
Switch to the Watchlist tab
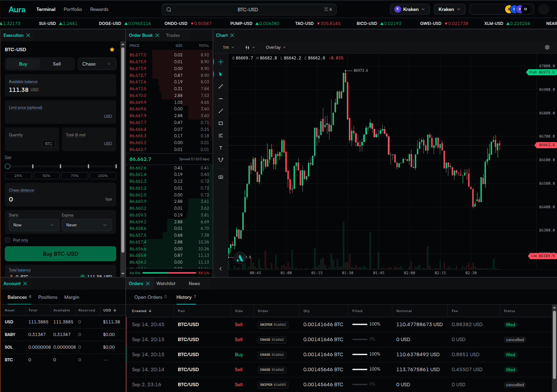[166, 283]
